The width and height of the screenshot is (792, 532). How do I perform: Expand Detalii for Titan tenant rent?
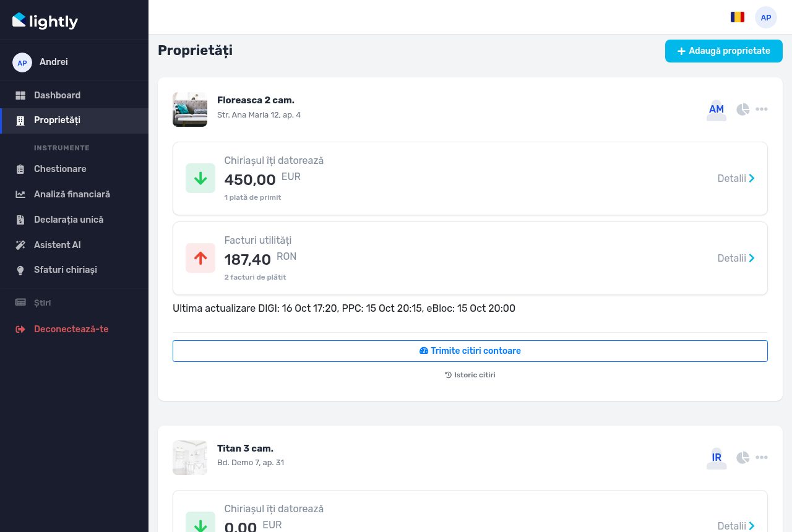coord(736,526)
